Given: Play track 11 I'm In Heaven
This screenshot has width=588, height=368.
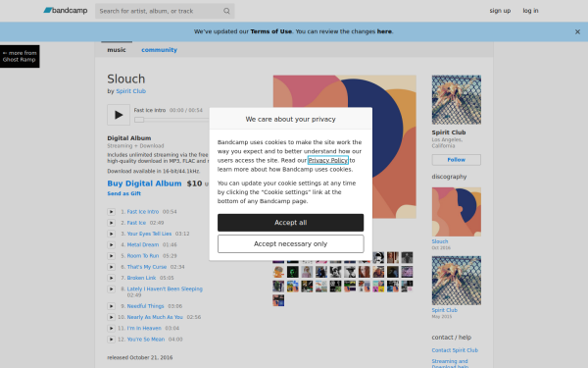Looking at the screenshot, I should [112, 328].
